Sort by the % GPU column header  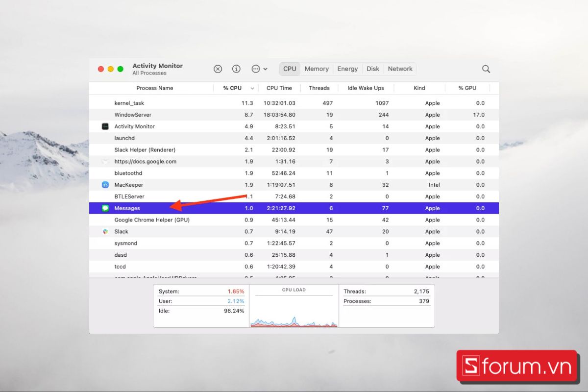pyautogui.click(x=467, y=88)
